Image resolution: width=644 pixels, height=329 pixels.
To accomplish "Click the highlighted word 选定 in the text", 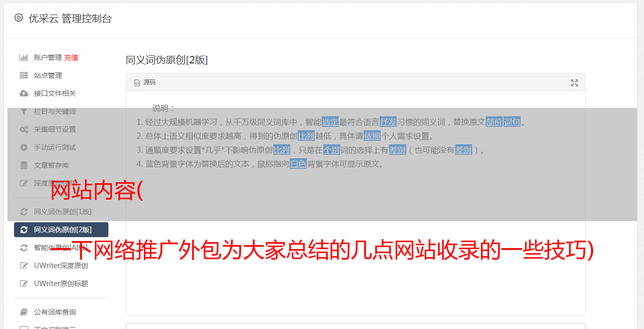I will tap(330, 122).
